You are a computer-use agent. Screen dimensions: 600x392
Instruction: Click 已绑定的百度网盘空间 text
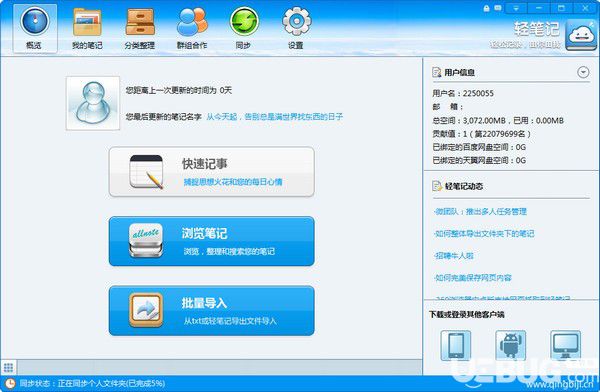tap(479, 147)
